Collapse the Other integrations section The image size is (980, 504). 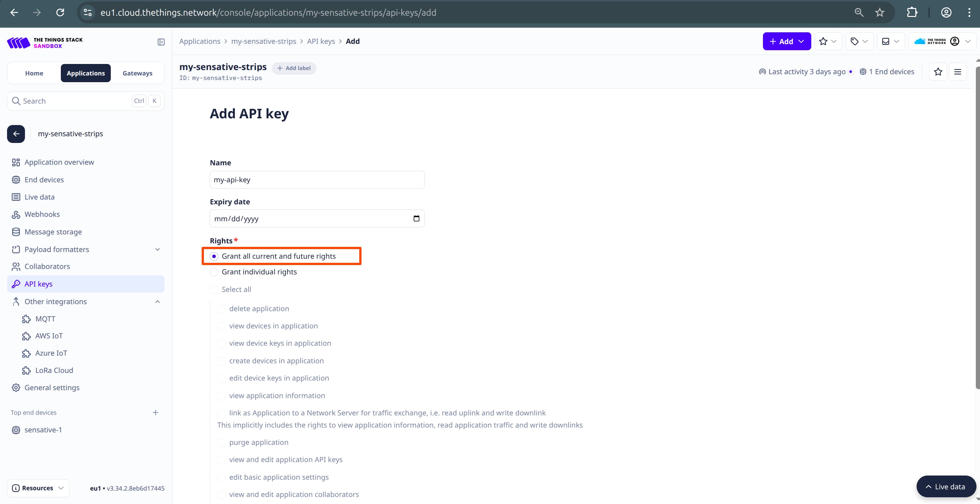157,302
